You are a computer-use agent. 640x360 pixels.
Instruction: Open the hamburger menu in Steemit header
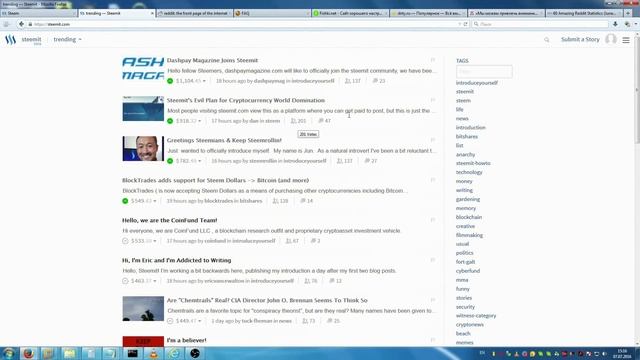(626, 40)
